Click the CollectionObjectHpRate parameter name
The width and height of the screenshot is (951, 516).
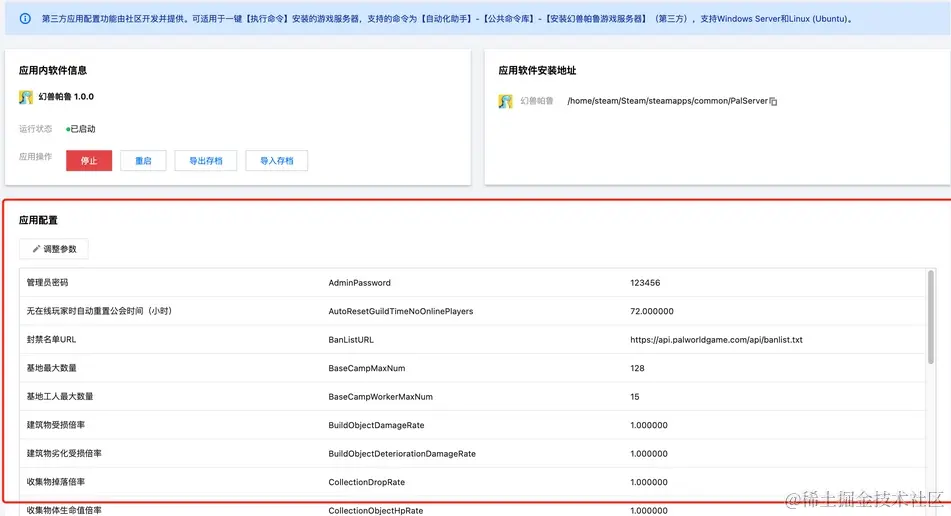coord(376,511)
